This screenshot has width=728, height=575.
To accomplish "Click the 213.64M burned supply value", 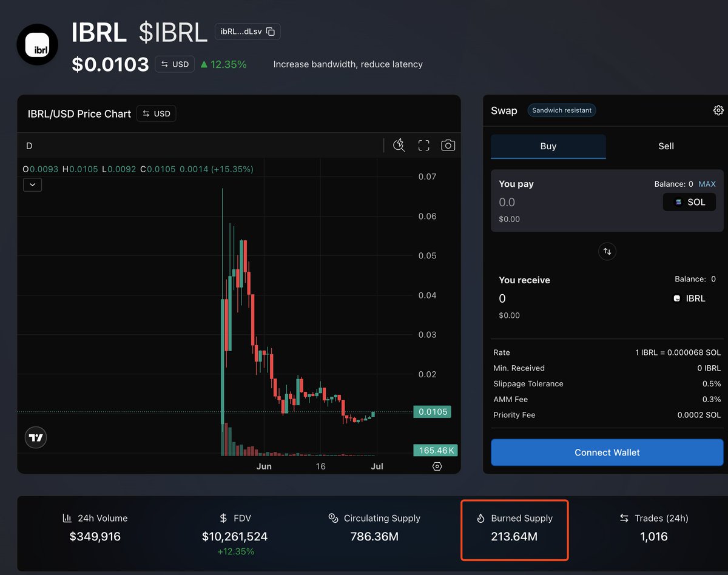I will point(514,537).
